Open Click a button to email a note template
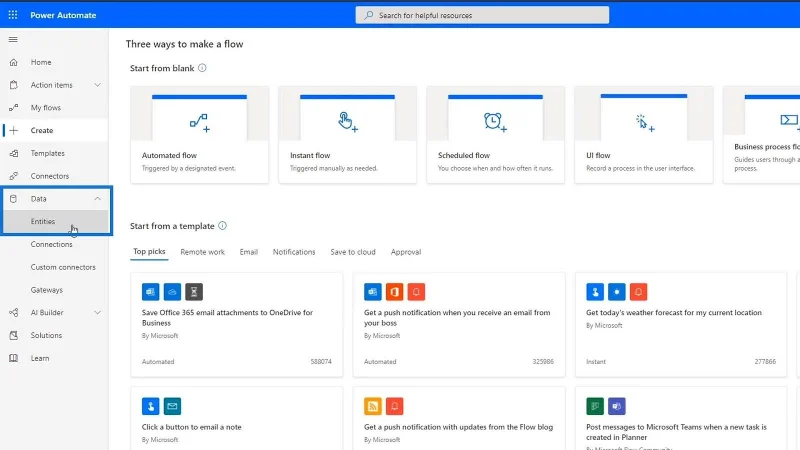Image resolution: width=800 pixels, height=450 pixels. coord(237,418)
